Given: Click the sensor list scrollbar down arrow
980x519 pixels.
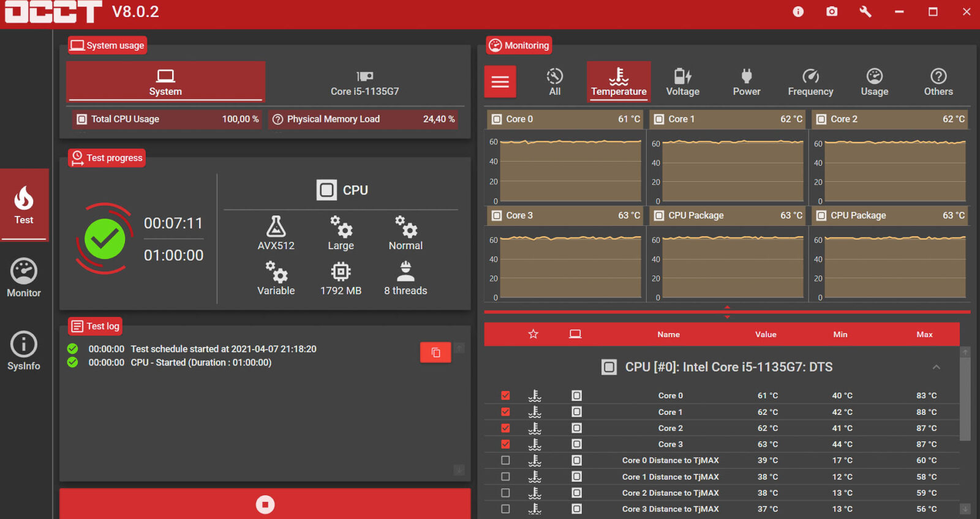Looking at the screenshot, I should pos(965,509).
